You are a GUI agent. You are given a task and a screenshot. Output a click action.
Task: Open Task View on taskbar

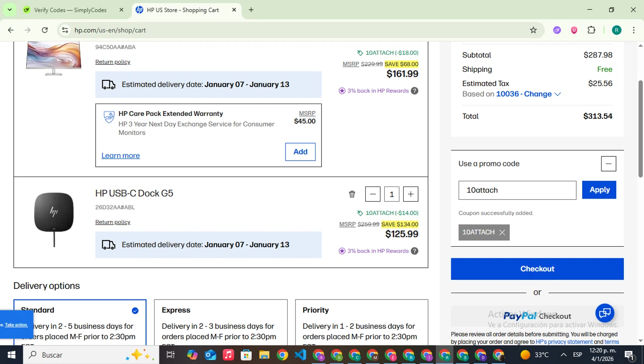[170, 355]
